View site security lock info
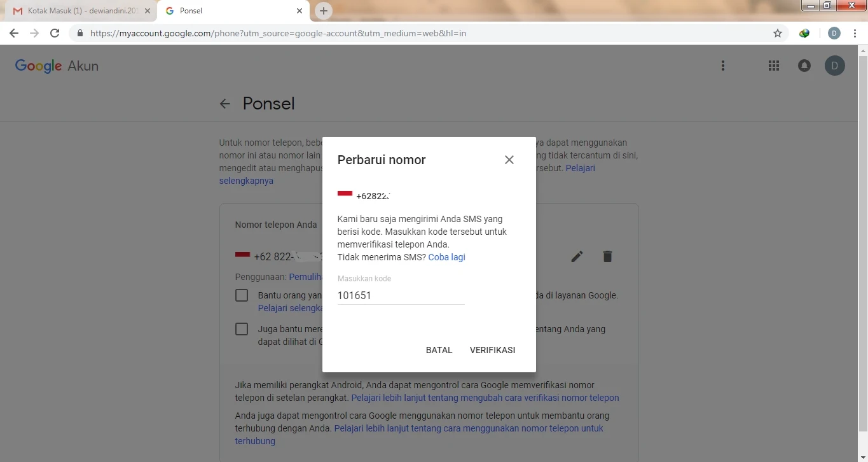The height and width of the screenshot is (462, 868). (x=80, y=33)
